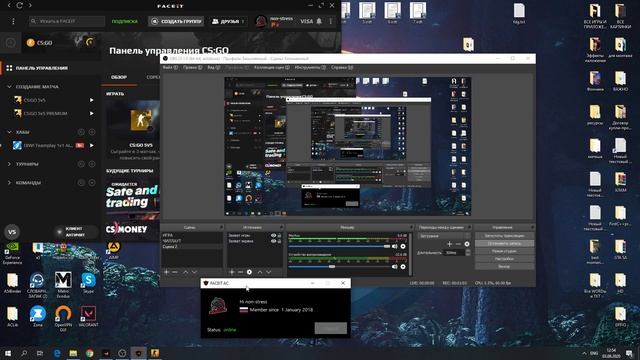Mute the playback device channel in mixer
Image resolution: width=640 pixels, height=360 pixels.
[394, 267]
